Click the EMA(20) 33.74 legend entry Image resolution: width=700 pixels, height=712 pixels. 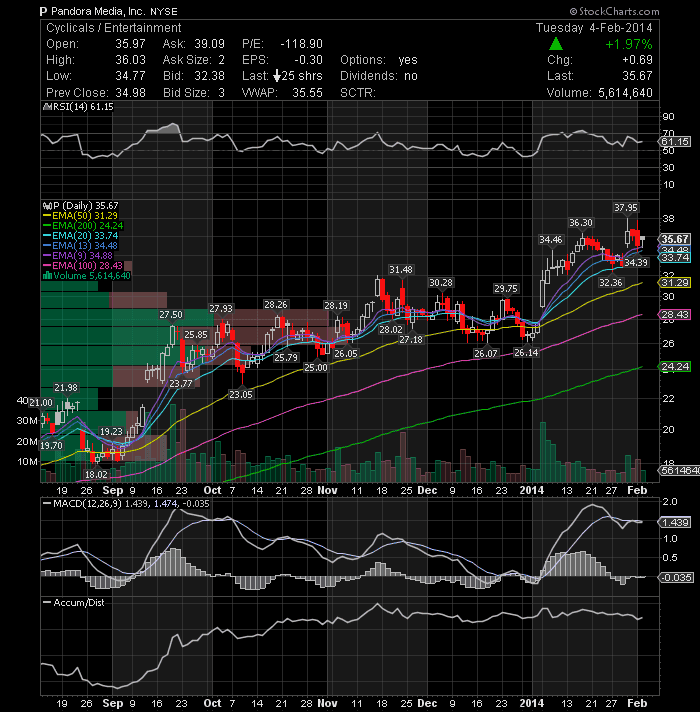pos(80,236)
